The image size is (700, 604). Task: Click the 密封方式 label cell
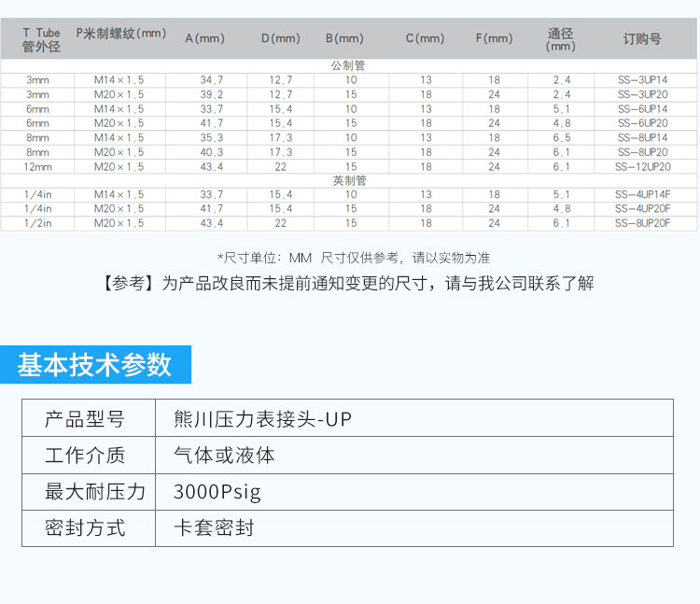[x=89, y=528]
